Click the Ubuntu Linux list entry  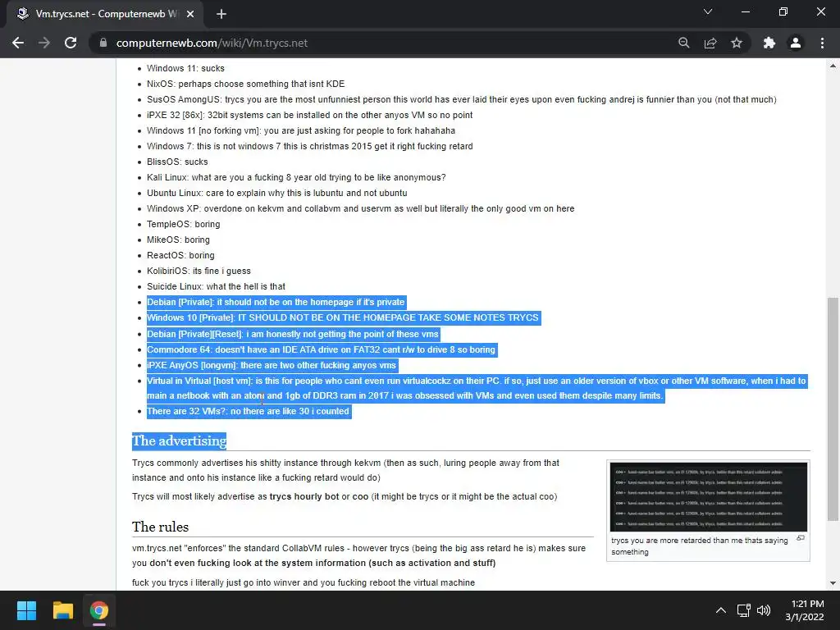coord(277,192)
